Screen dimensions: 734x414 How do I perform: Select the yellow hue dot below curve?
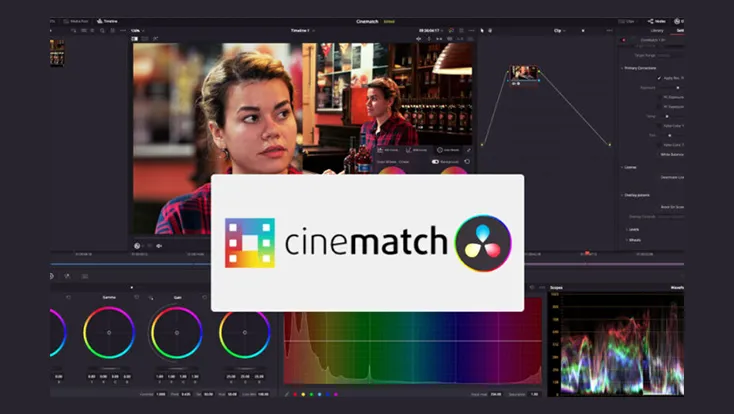tap(303, 394)
